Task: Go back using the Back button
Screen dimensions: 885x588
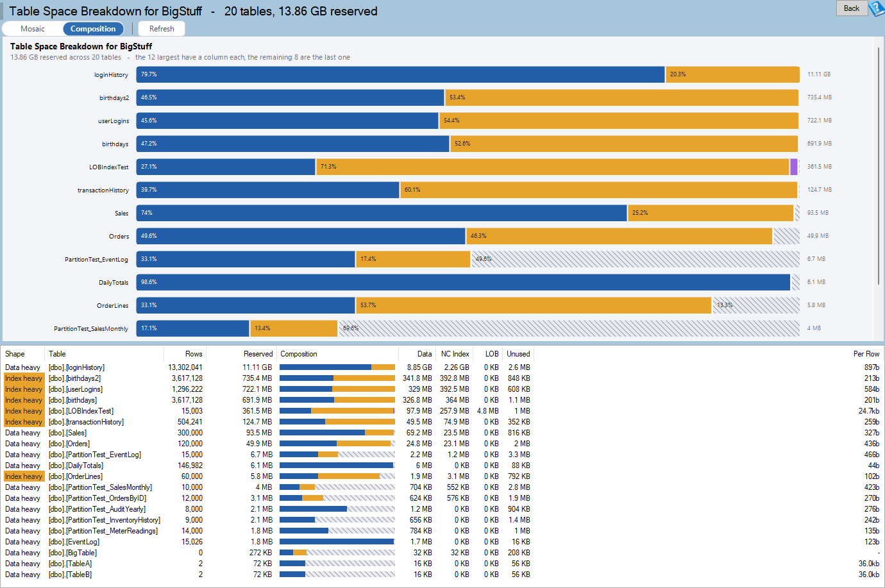Action: coord(852,8)
